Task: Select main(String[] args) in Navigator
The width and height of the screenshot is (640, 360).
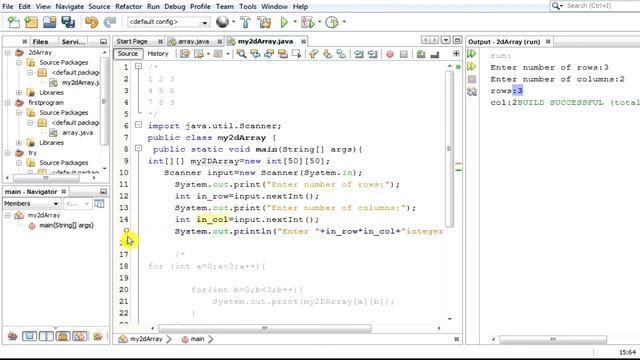Action: [61, 225]
